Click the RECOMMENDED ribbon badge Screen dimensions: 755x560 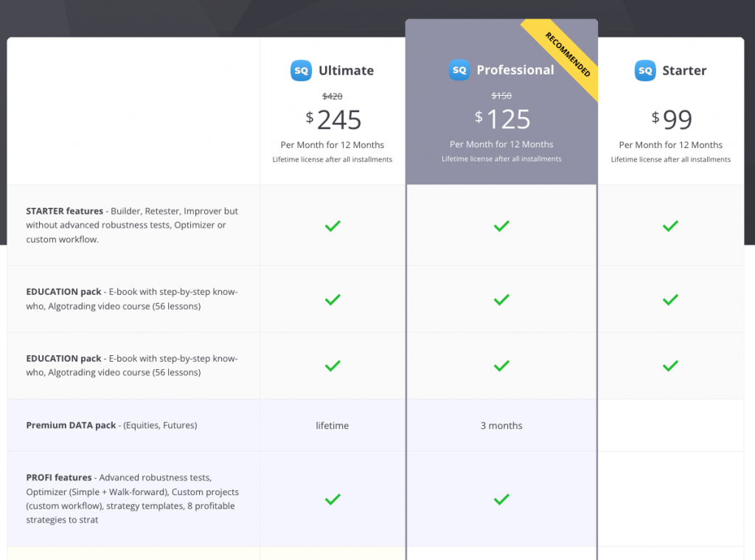coord(566,55)
